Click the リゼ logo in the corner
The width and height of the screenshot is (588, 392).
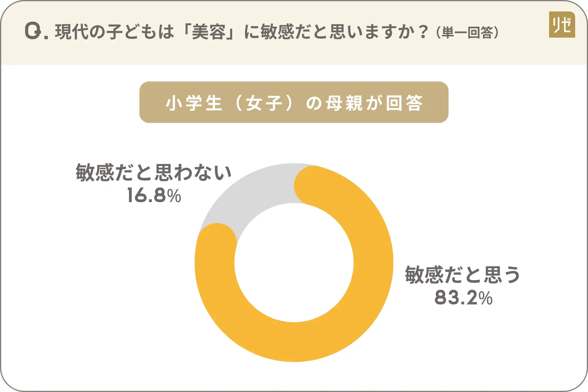tap(562, 24)
